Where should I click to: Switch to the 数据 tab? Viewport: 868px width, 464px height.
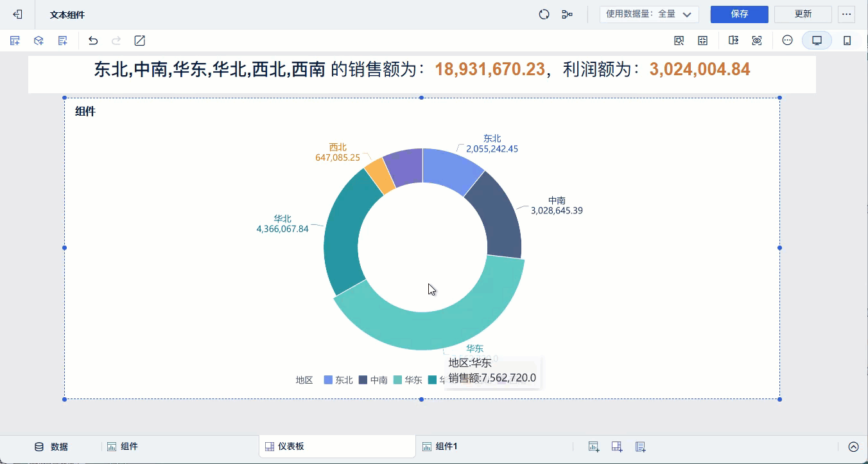click(x=51, y=447)
